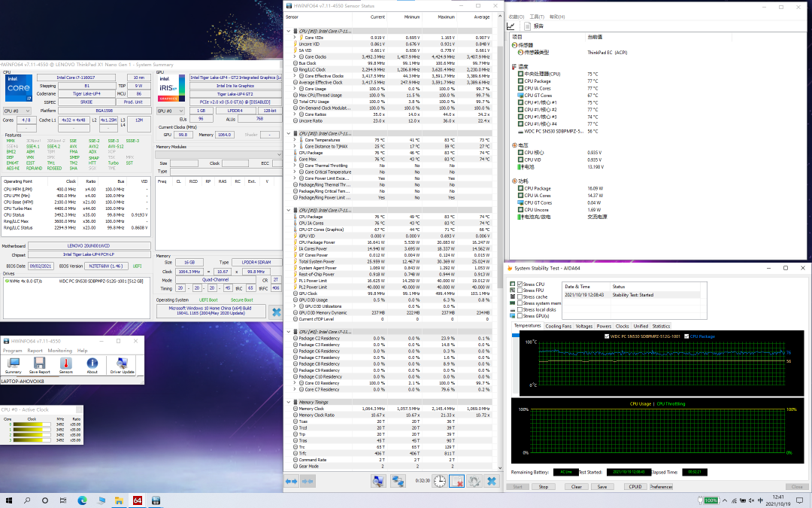Open Microsoft Edge from the taskbar
The image size is (812, 508).
pos(83,500)
